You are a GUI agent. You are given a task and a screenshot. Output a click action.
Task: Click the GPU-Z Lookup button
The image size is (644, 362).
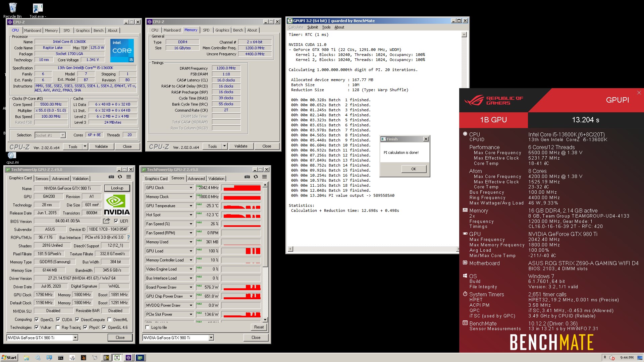pos(117,188)
